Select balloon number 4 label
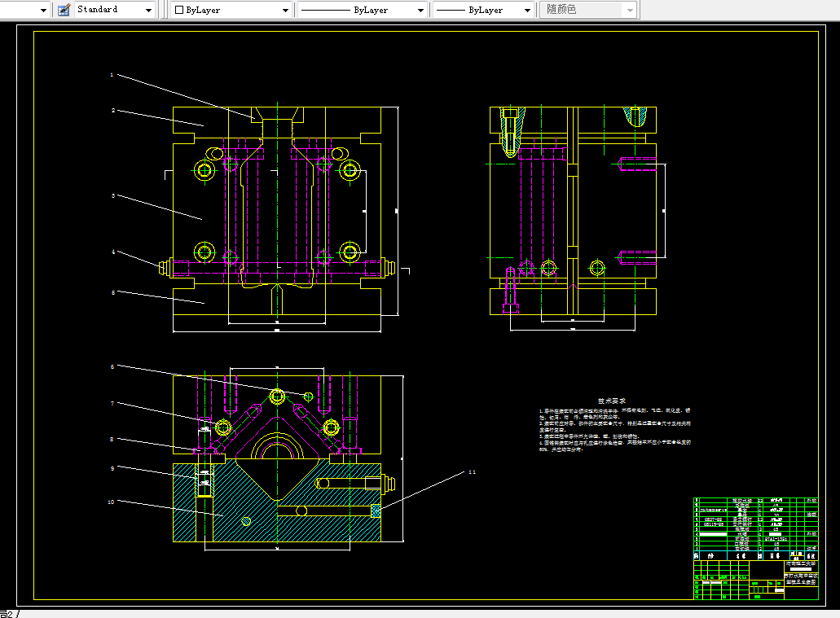The image size is (840, 618). 113,252
